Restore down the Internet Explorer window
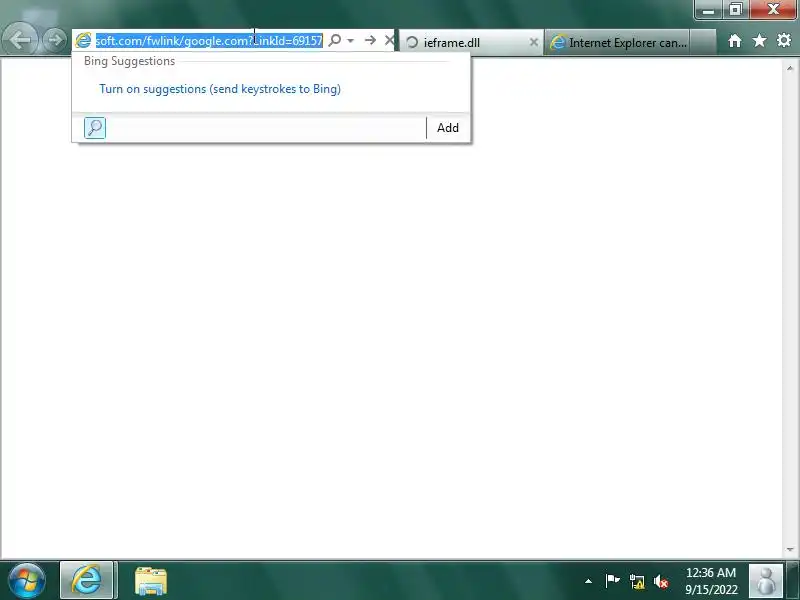 click(x=735, y=10)
